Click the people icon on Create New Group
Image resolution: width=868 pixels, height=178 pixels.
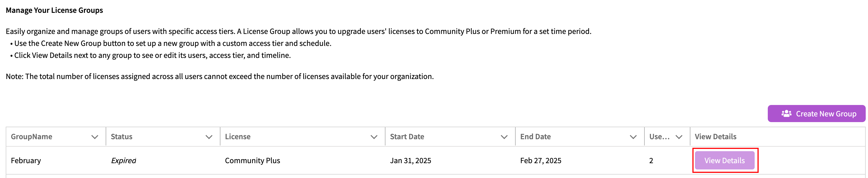tap(786, 114)
